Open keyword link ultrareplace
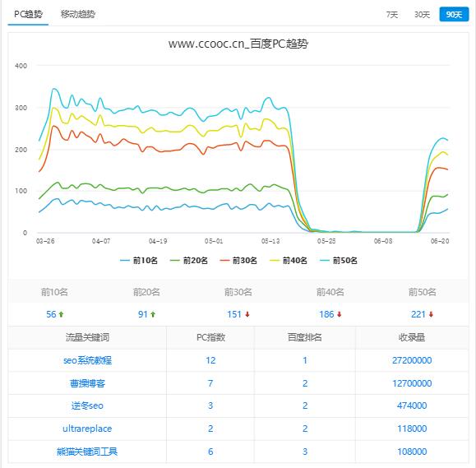 click(x=87, y=429)
